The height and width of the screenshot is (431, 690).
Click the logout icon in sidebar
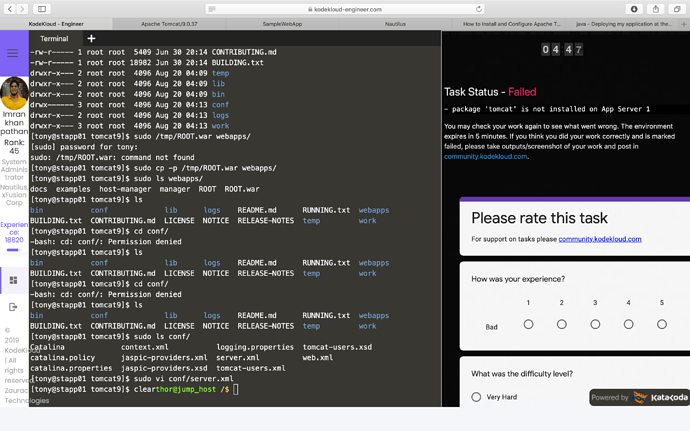click(x=14, y=307)
